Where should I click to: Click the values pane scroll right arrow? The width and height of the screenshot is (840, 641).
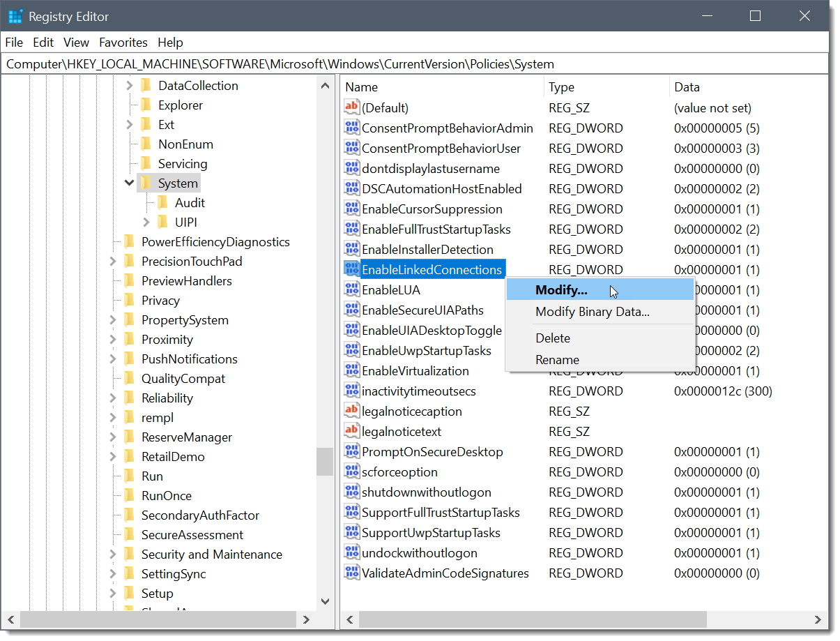coord(818,619)
